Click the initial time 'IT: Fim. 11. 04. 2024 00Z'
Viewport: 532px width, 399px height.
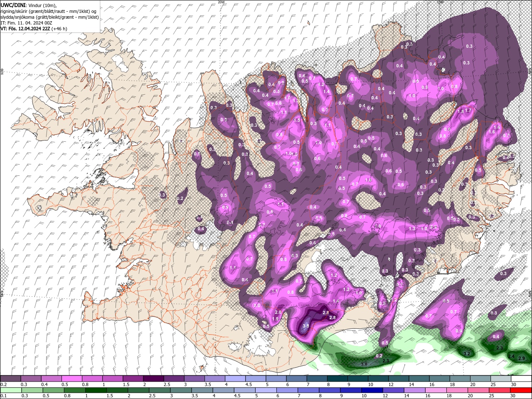[26, 22]
